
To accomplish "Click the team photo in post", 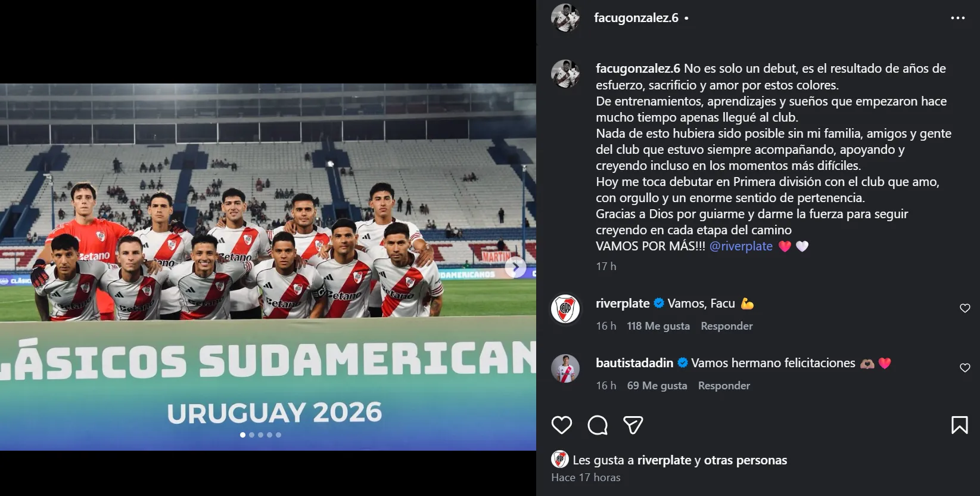I will click(x=268, y=267).
